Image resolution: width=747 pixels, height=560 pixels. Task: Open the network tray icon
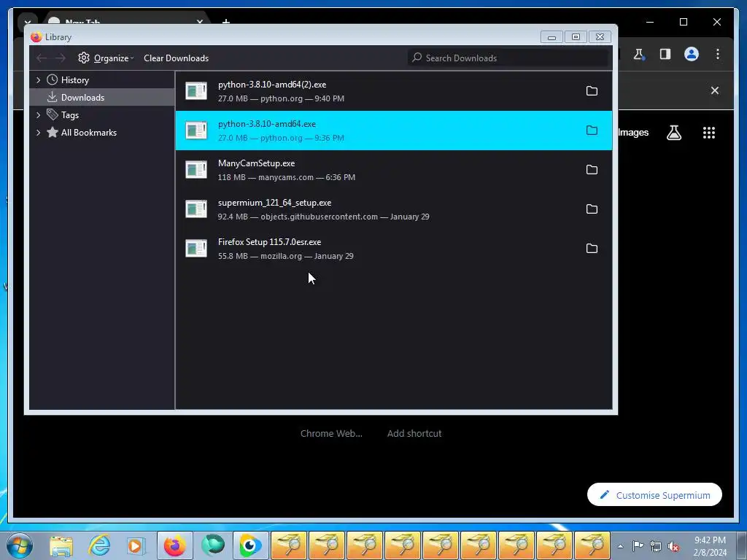point(656,546)
